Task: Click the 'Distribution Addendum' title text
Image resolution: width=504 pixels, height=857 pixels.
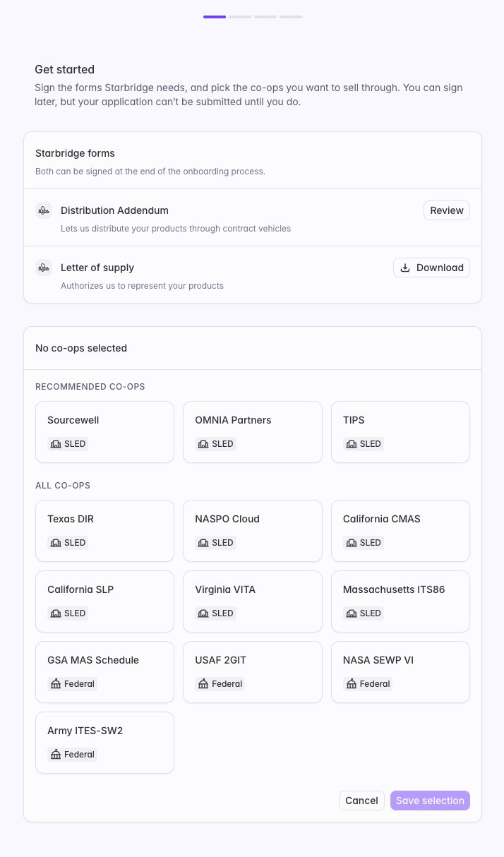Action: point(114,210)
